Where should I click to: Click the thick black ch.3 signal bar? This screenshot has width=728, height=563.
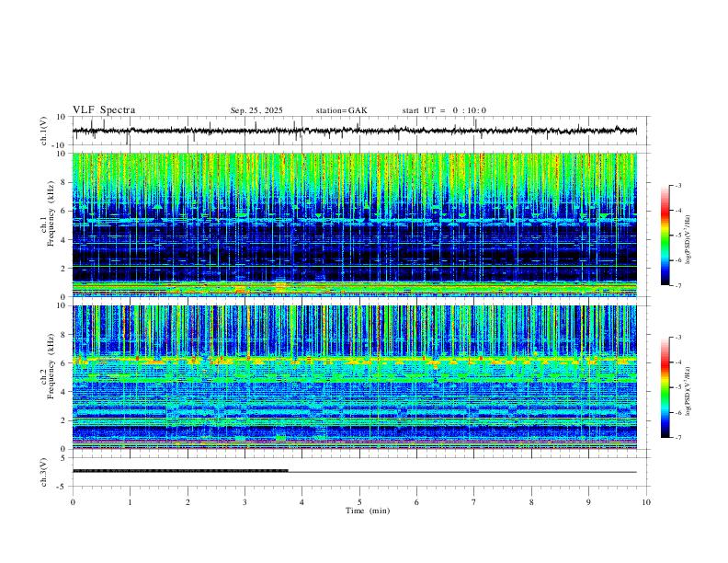180,471
